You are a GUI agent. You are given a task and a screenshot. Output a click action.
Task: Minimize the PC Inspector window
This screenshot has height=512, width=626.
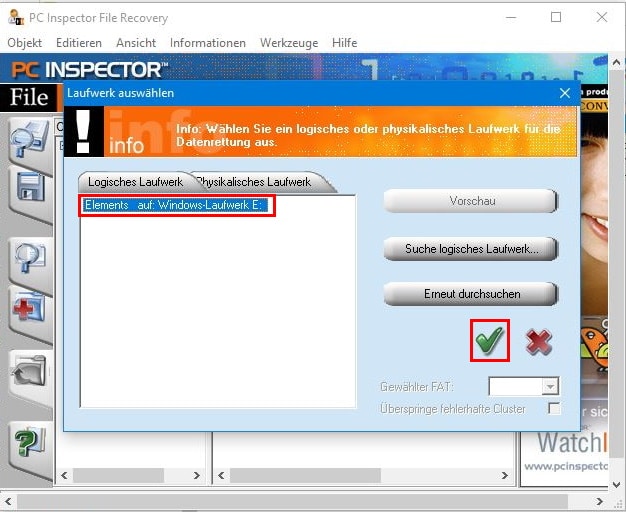point(511,17)
